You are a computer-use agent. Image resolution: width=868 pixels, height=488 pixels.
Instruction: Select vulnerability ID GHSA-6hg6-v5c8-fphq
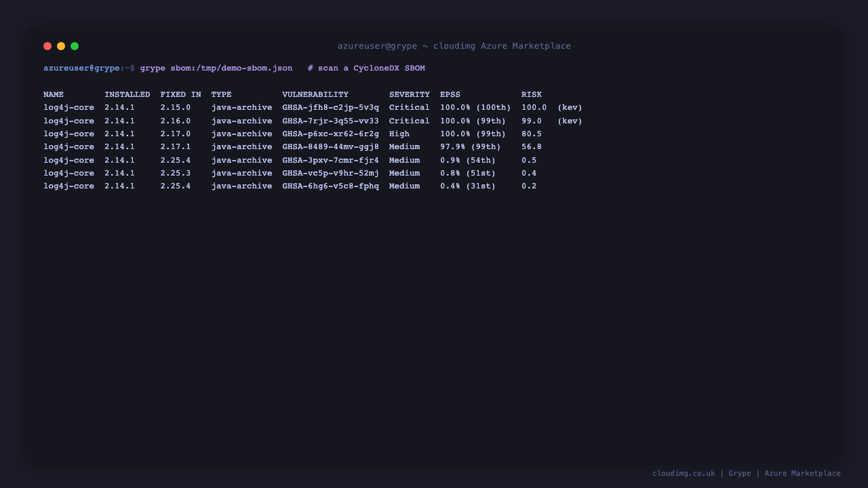click(x=331, y=186)
